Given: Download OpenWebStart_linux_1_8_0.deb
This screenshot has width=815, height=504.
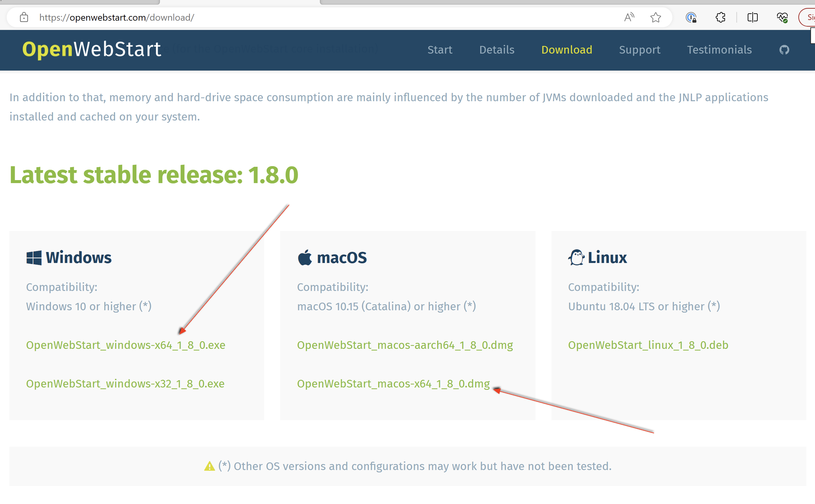Looking at the screenshot, I should coord(648,345).
